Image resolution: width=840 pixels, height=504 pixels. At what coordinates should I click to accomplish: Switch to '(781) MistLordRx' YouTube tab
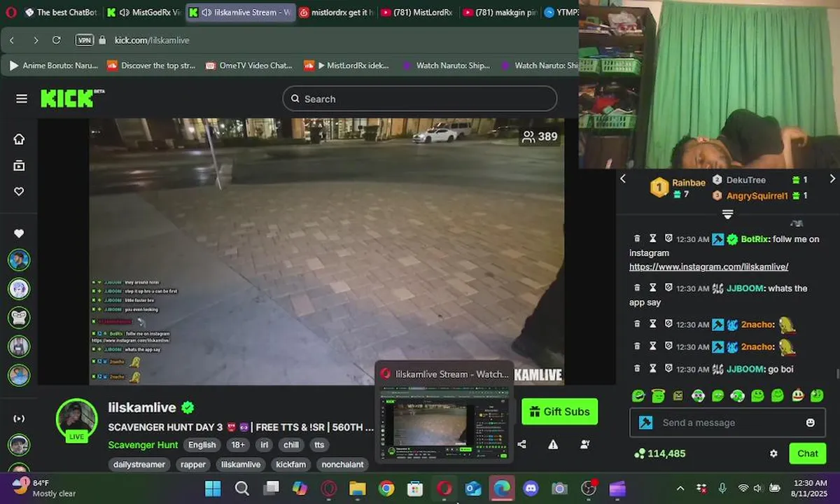click(419, 13)
